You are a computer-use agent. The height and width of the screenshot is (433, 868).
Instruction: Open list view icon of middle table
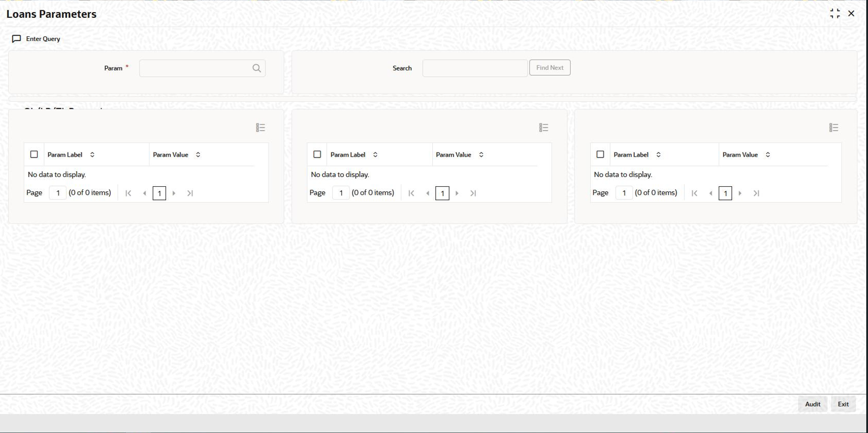pyautogui.click(x=543, y=128)
